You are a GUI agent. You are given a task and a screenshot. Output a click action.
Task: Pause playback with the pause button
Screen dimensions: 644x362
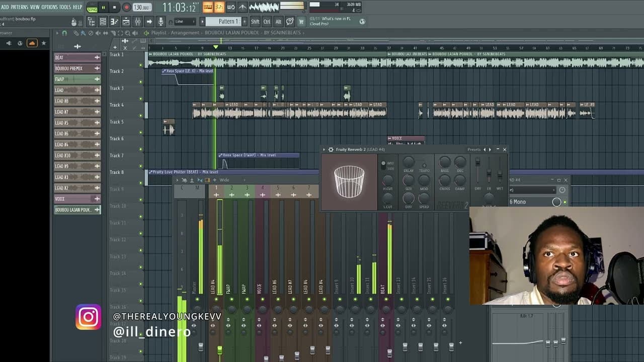tap(104, 8)
